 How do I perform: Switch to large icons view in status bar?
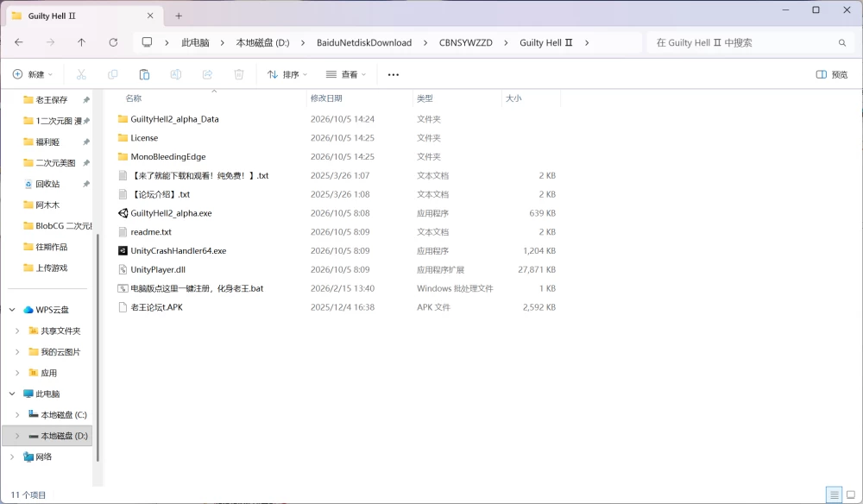click(x=851, y=495)
